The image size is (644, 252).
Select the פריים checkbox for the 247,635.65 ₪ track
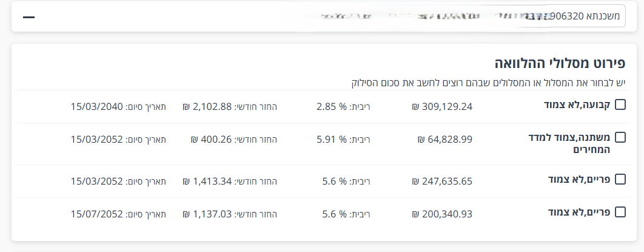pos(620,179)
